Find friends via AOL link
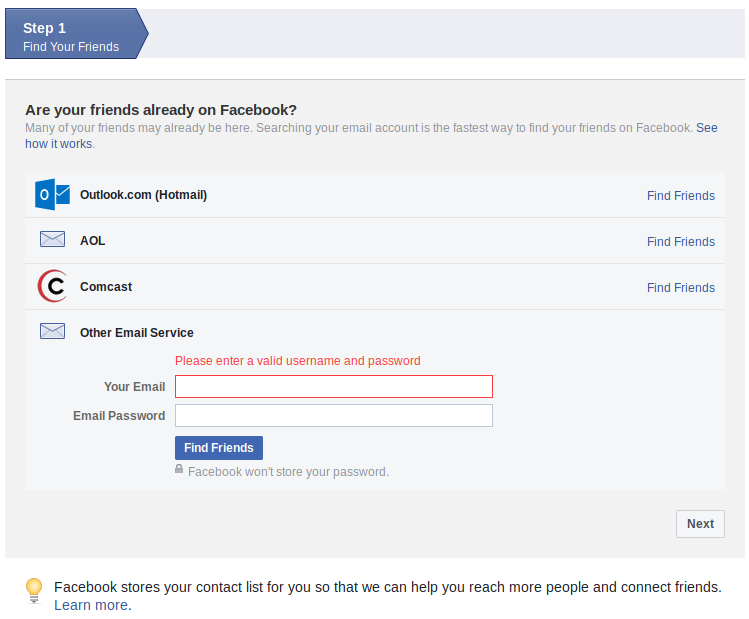Image resolution: width=749 pixels, height=619 pixels. point(680,242)
